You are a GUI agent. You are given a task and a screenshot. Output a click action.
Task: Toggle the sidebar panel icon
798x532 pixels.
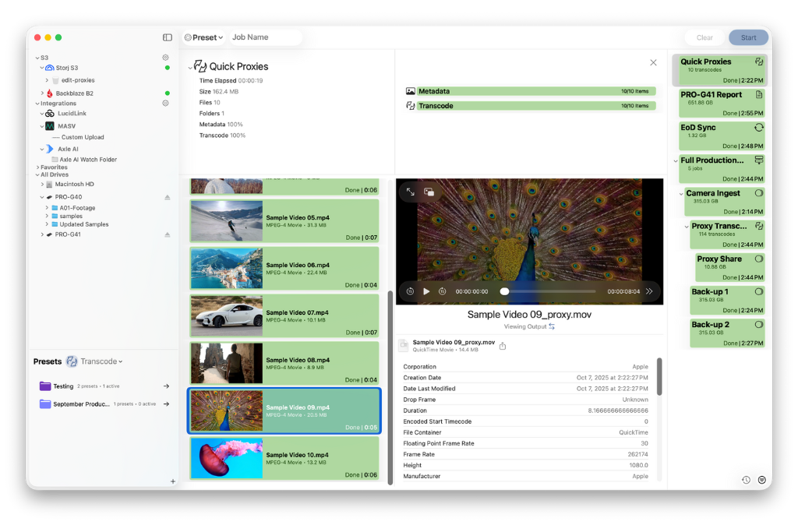coord(168,37)
